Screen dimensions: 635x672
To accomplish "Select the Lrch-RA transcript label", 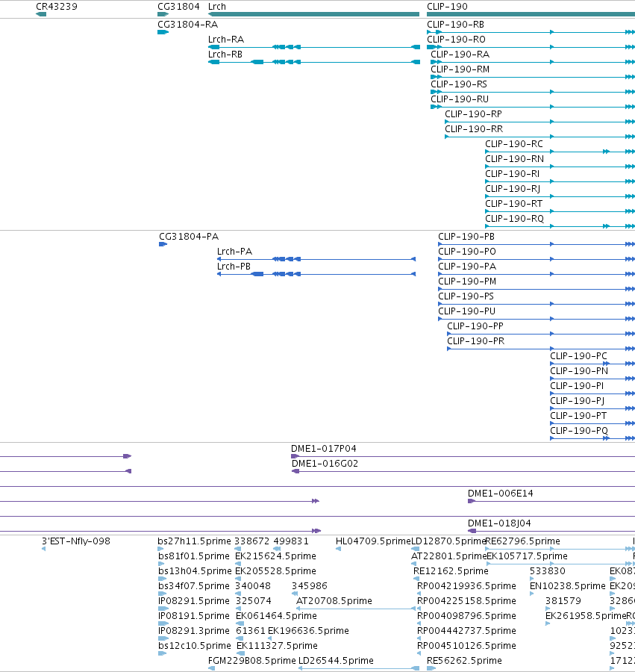I will point(226,40).
